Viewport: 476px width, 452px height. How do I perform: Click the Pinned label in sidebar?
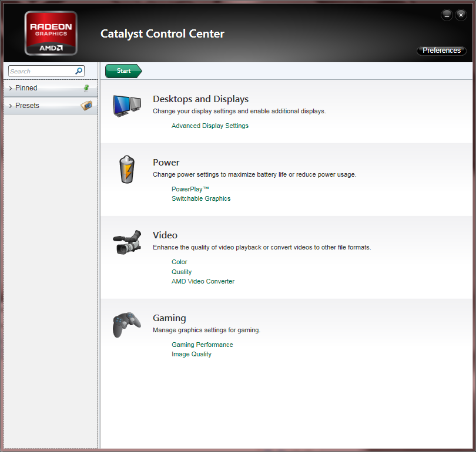click(26, 88)
